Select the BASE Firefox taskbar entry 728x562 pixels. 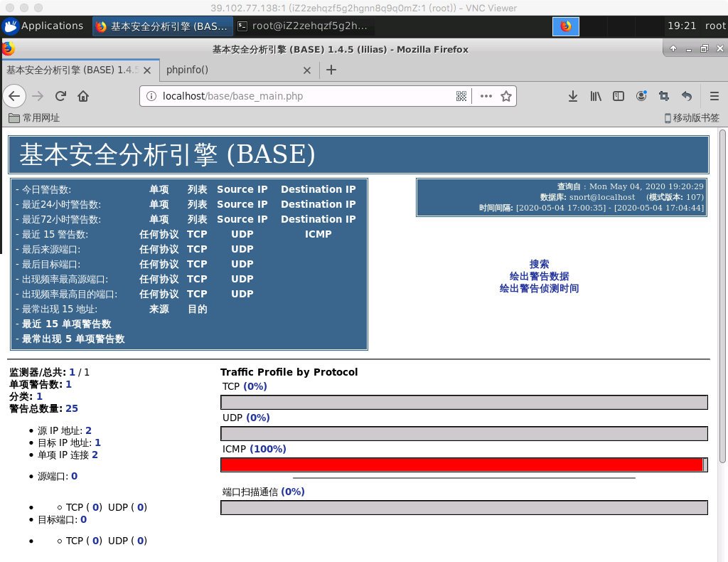(x=162, y=26)
